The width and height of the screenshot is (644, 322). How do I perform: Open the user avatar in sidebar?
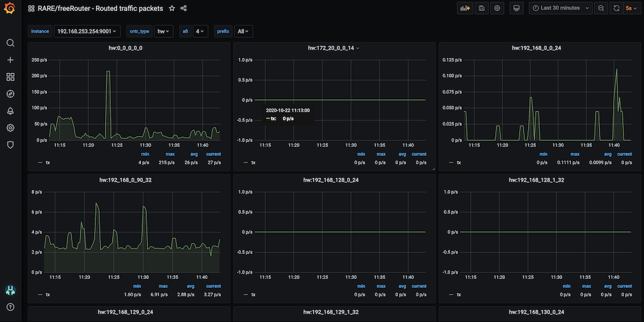point(10,290)
